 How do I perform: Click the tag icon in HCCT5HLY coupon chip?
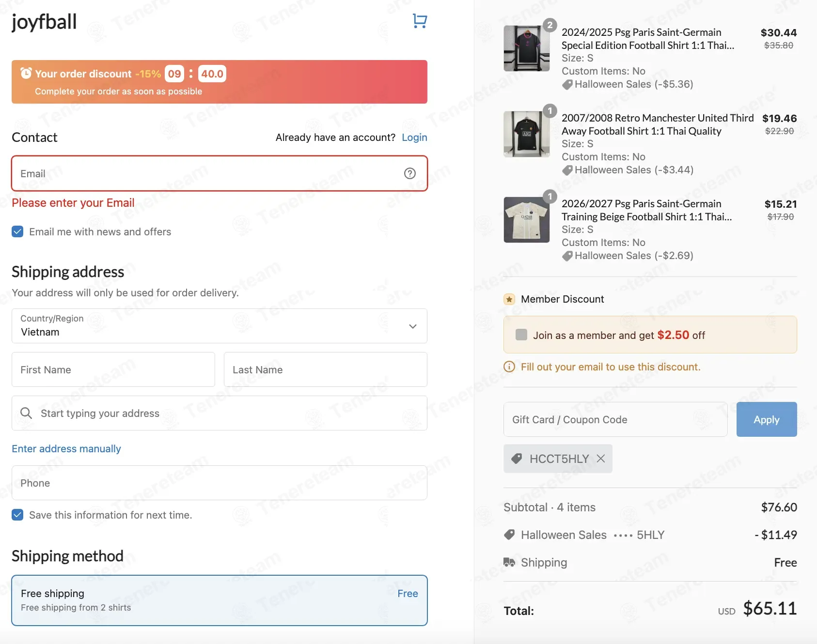(517, 459)
